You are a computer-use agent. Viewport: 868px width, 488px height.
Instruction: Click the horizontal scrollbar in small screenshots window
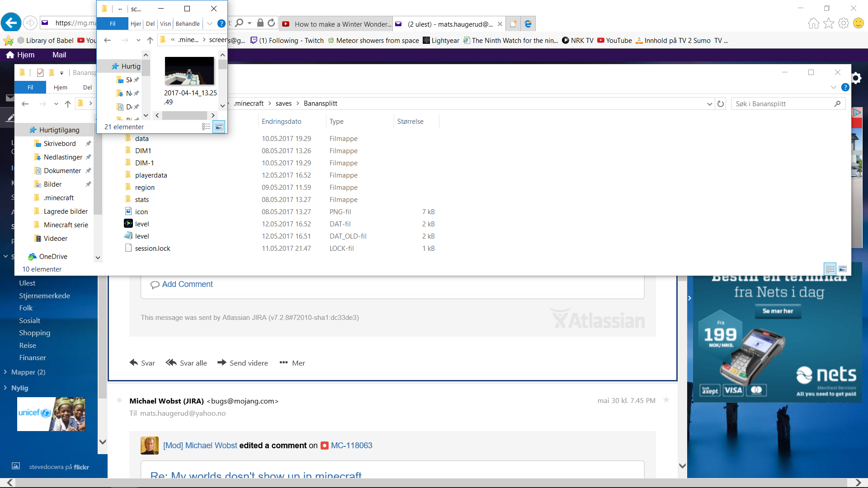point(184,116)
